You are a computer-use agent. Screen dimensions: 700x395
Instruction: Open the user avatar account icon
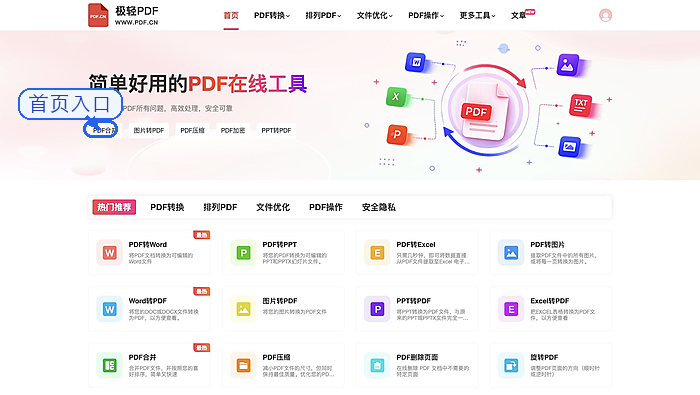tap(605, 15)
